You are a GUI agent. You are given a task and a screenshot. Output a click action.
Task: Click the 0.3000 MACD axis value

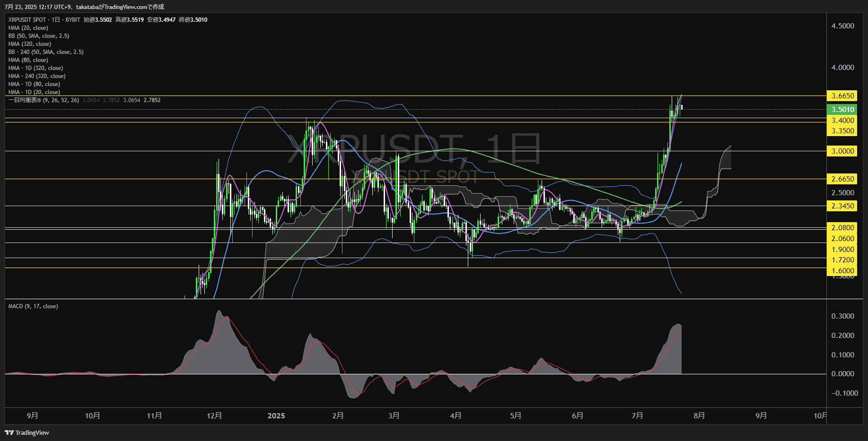[x=842, y=316]
